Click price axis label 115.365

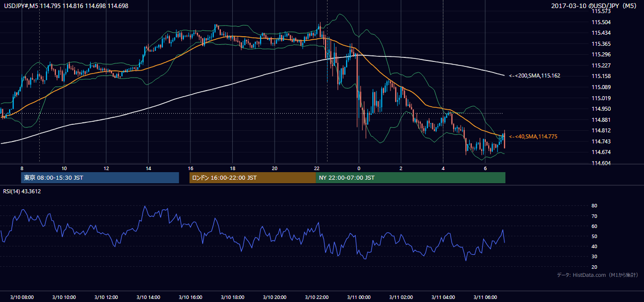click(601, 44)
